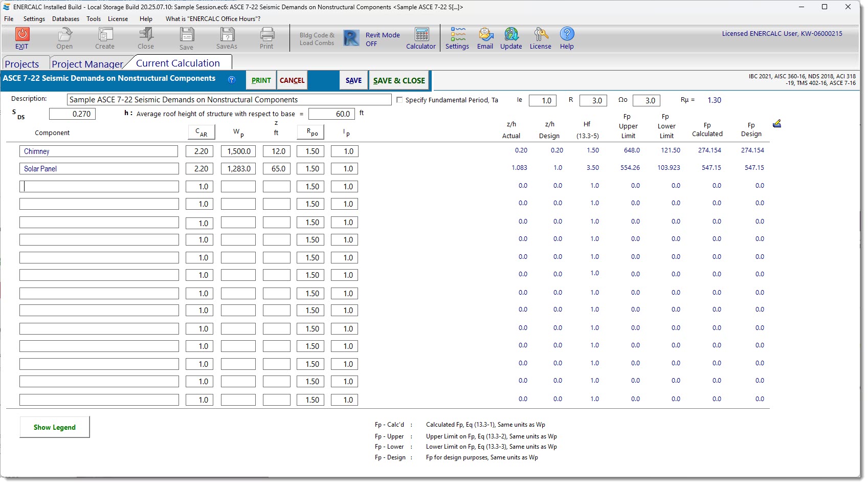The width and height of the screenshot is (868, 485).
Task: Toggle Revit Mode icon
Action: tap(351, 38)
